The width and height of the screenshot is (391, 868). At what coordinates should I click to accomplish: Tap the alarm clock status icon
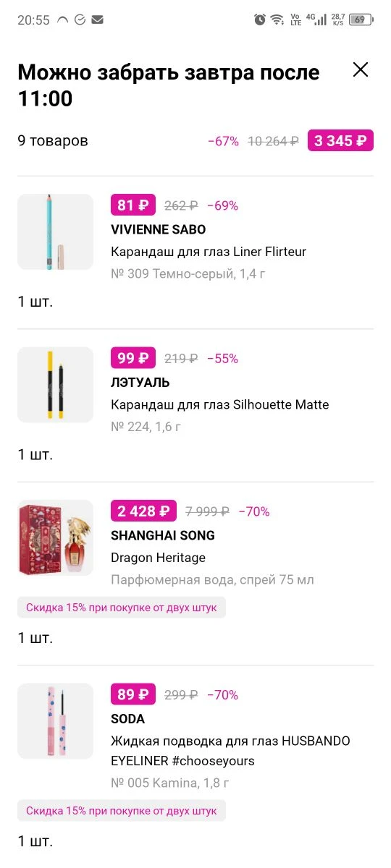point(259,20)
